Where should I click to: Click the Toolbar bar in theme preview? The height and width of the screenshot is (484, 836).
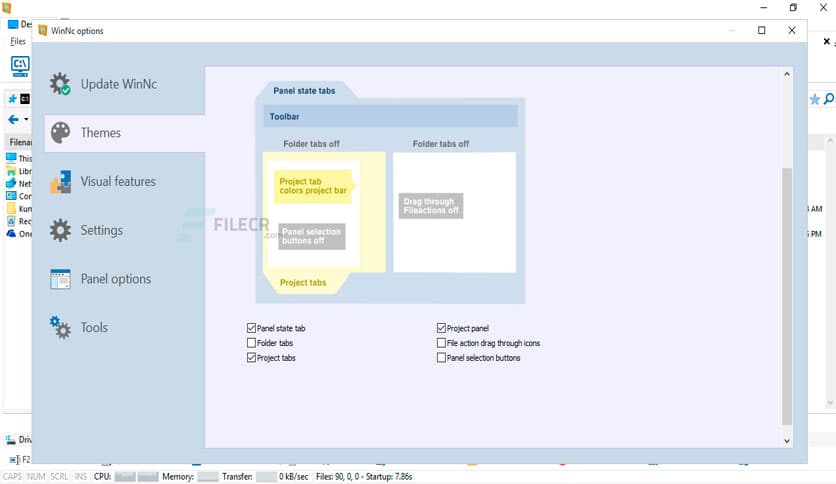coord(391,117)
